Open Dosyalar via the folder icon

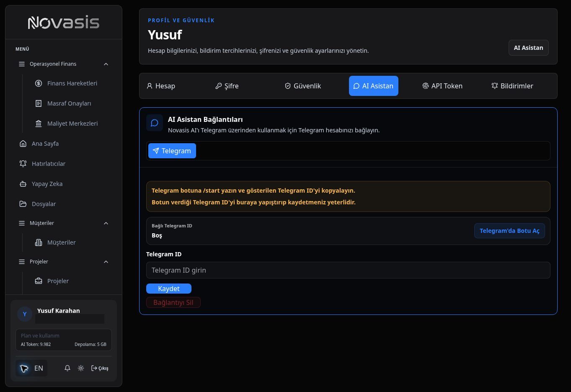[23, 204]
